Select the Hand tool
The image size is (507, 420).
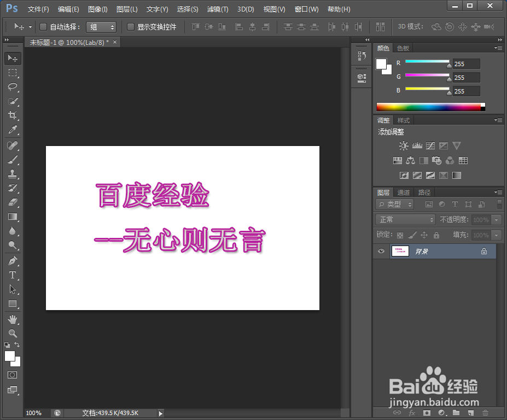(x=13, y=319)
